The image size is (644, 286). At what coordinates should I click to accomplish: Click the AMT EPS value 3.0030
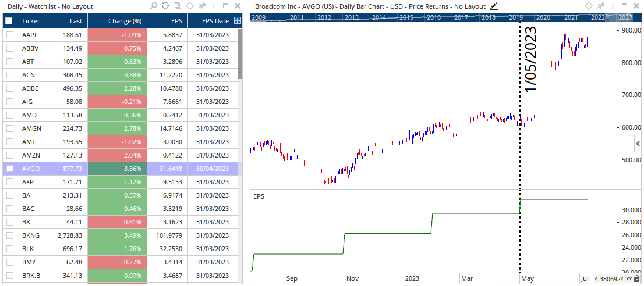tap(167, 142)
